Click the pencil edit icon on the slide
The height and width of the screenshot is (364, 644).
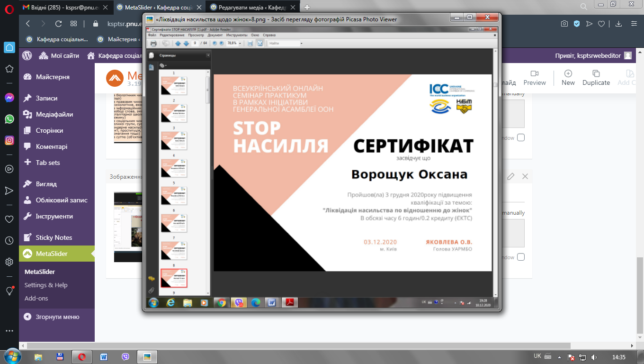tap(510, 176)
